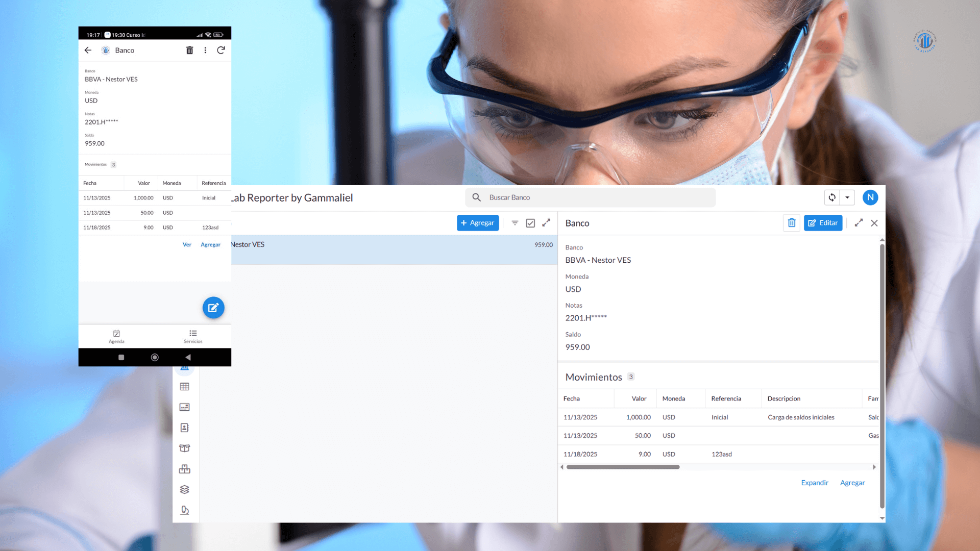Toggle fullscreen for Banco detail panel
This screenshot has width=980, height=551.
859,223
